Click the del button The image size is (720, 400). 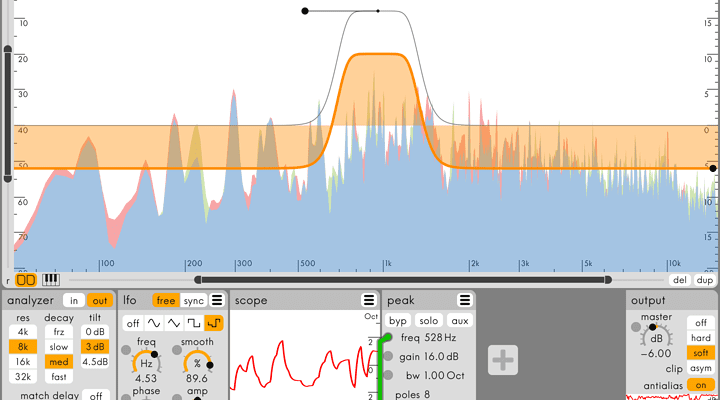[680, 280]
